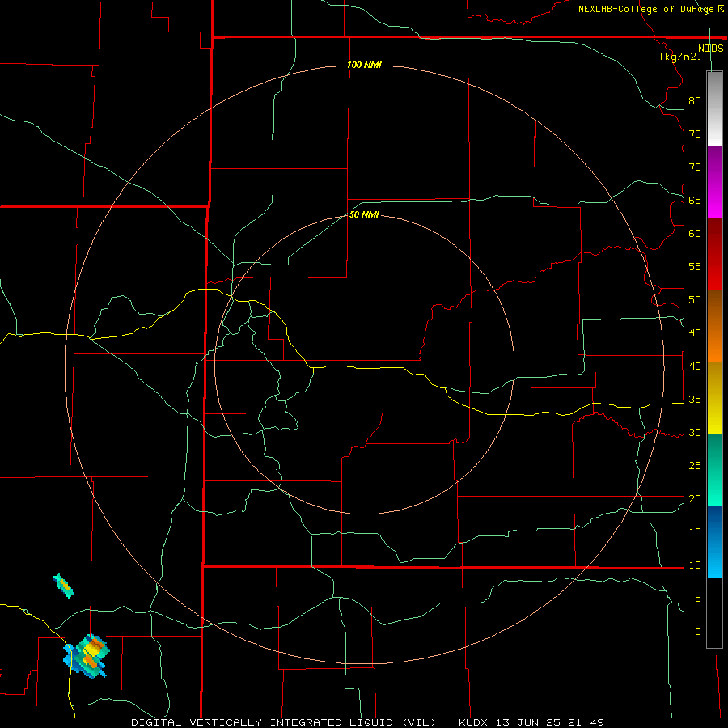The height and width of the screenshot is (728, 728).
Task: Click the 13 JUN 25 date text
Action: point(528,722)
